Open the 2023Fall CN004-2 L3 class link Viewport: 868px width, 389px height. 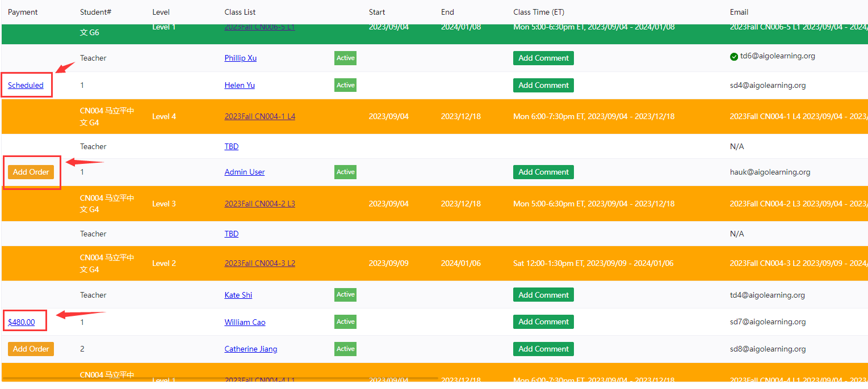click(x=259, y=204)
